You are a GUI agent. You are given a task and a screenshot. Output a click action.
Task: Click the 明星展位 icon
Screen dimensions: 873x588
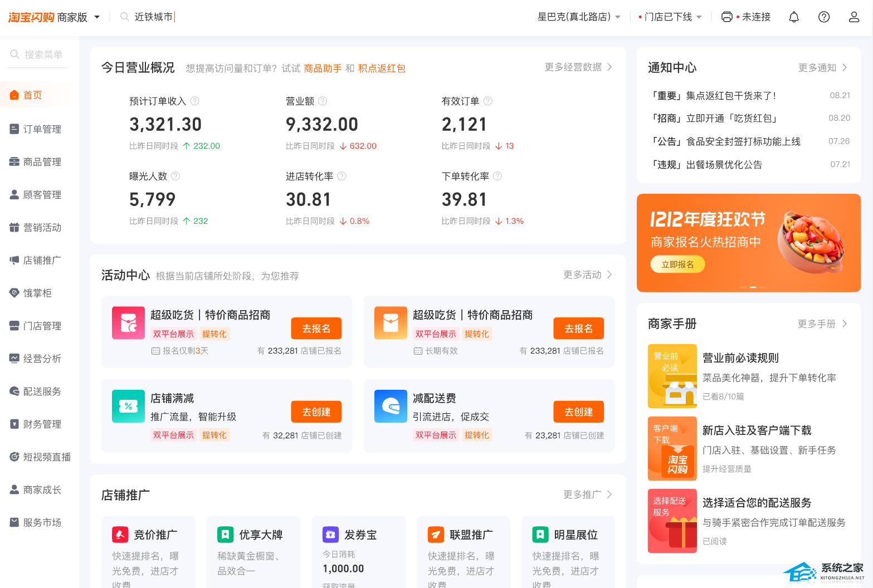point(540,535)
